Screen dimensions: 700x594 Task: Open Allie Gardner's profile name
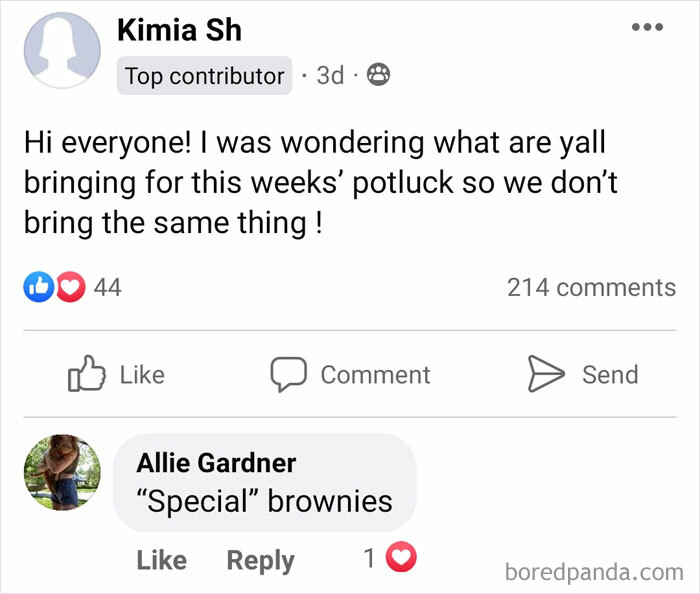216,463
